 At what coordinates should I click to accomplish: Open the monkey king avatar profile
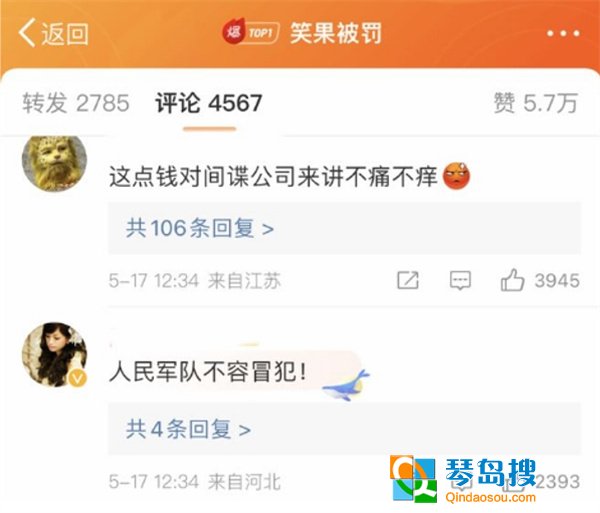(x=54, y=162)
